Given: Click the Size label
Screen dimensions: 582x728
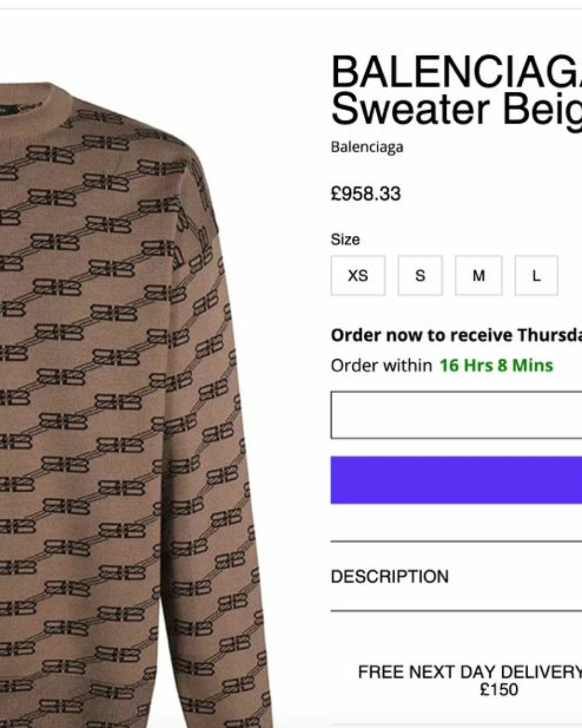Looking at the screenshot, I should 345,239.
